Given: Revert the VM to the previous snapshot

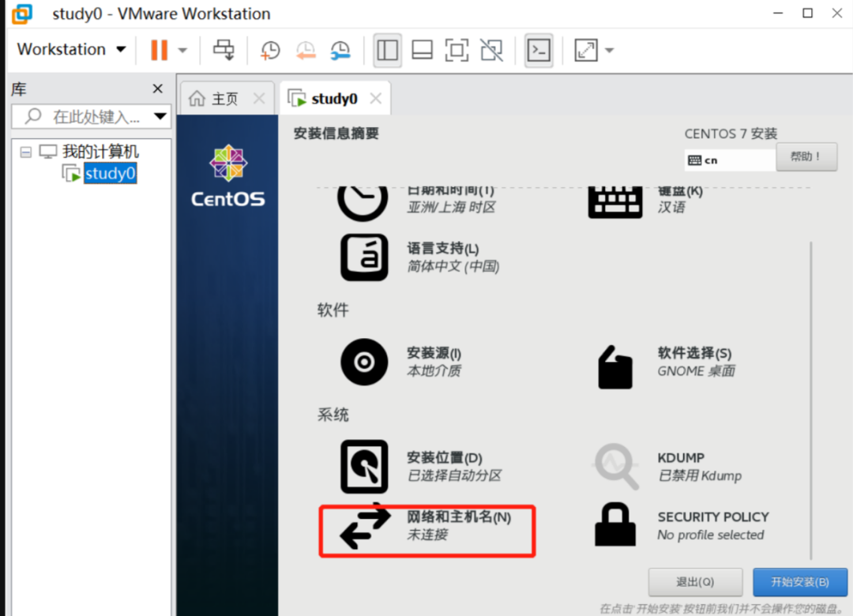Looking at the screenshot, I should (306, 50).
